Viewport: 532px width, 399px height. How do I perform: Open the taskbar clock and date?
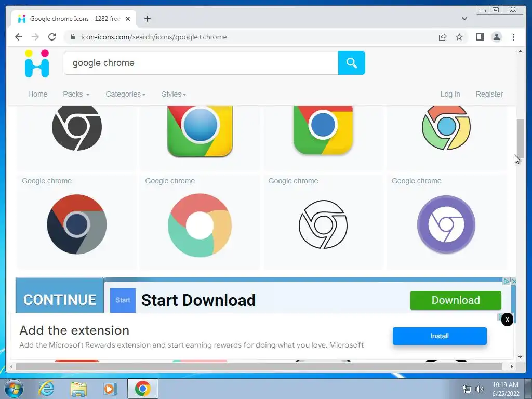click(x=506, y=389)
